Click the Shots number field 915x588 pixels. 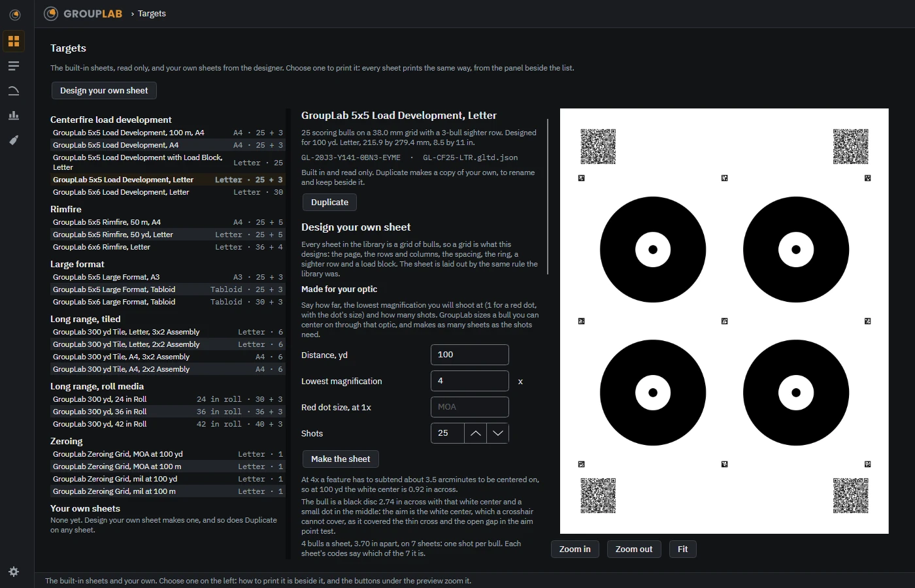[448, 433]
